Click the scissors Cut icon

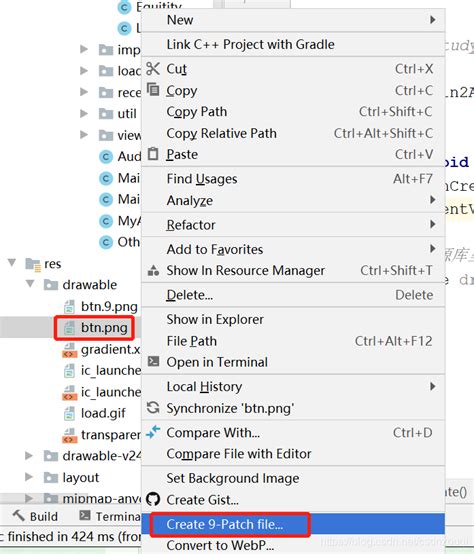click(153, 69)
